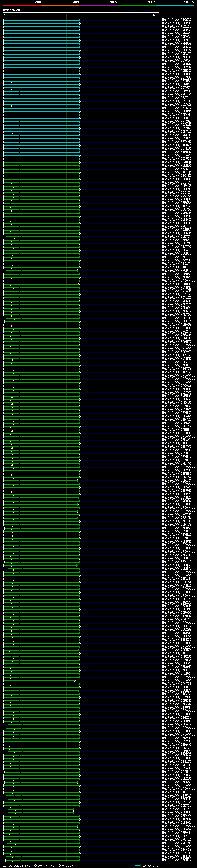Select the UniRef100_C6T5S2 label
This screenshot has width=197, height=868.
tap(177, 81)
